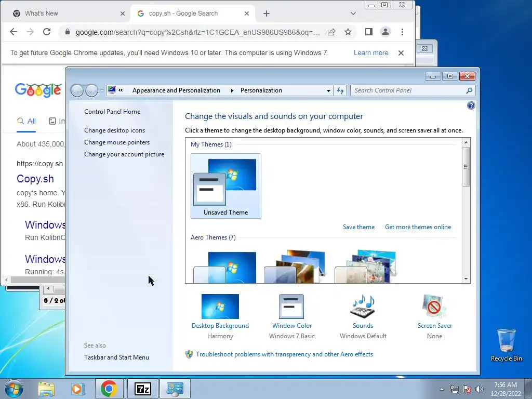Click the volume icon in the system tray

point(480,389)
